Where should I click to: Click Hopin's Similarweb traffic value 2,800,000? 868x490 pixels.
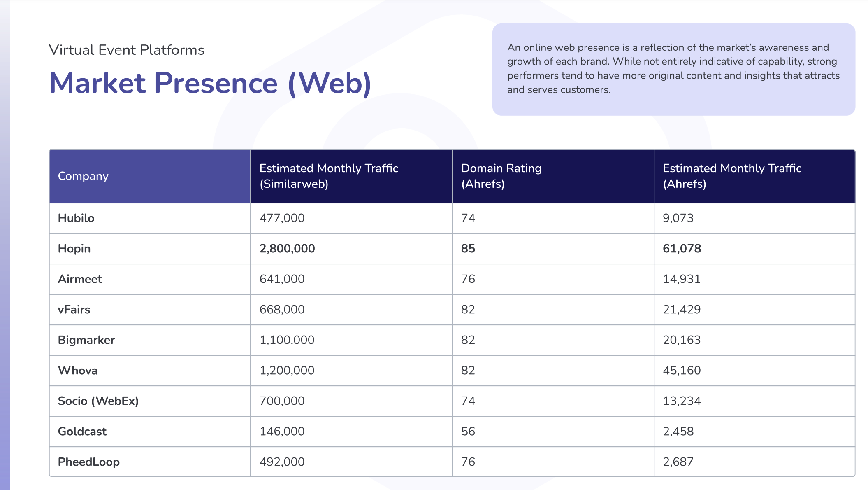point(287,249)
